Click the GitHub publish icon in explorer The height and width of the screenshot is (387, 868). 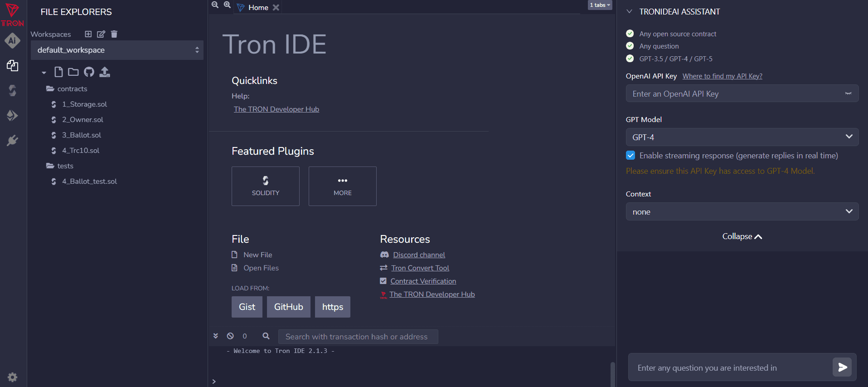click(89, 72)
